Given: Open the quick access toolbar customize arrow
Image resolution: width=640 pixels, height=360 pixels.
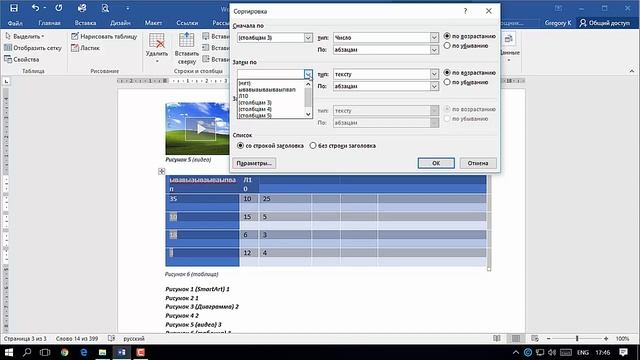Looking at the screenshot, I should 127,8.
